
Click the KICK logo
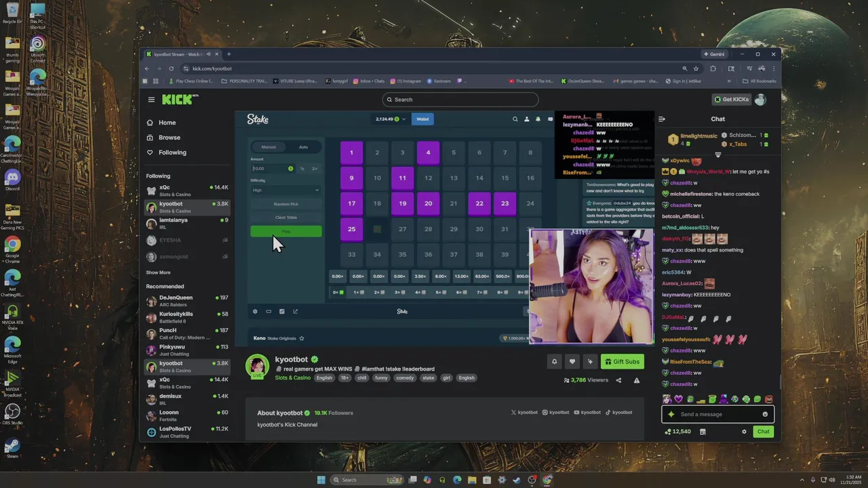(x=180, y=100)
